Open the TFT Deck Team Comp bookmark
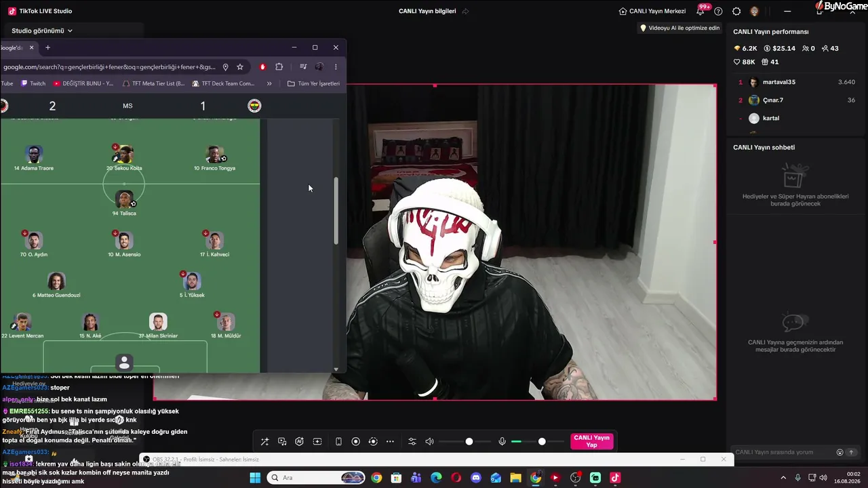868x488 pixels. tap(223, 83)
